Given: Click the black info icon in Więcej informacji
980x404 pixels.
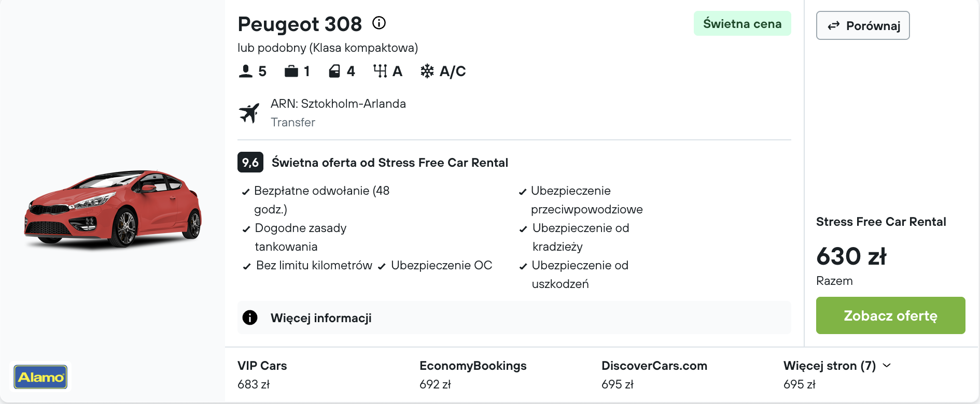Looking at the screenshot, I should click(250, 318).
